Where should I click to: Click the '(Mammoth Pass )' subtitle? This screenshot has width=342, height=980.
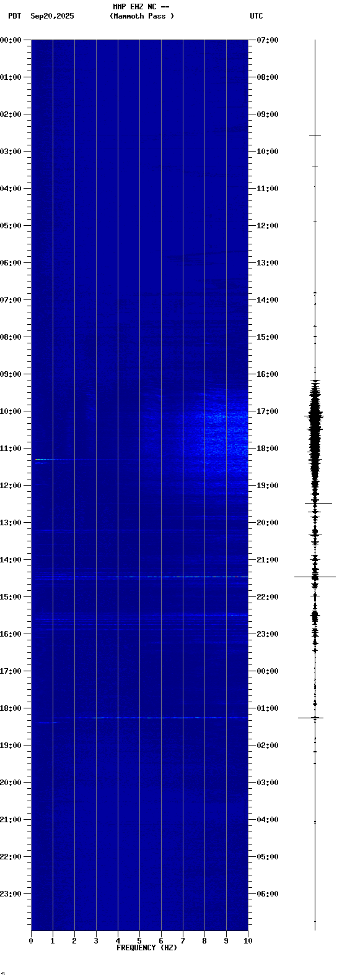point(142,16)
